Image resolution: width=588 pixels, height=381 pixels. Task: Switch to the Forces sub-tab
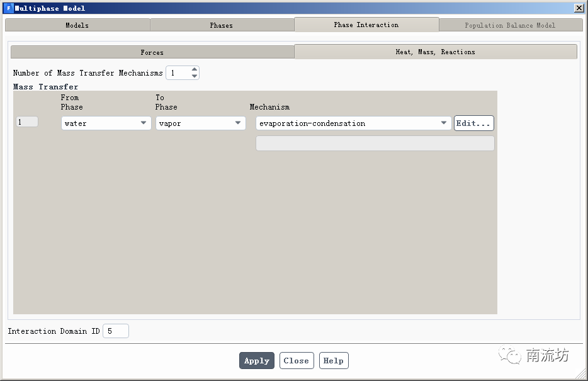click(152, 52)
